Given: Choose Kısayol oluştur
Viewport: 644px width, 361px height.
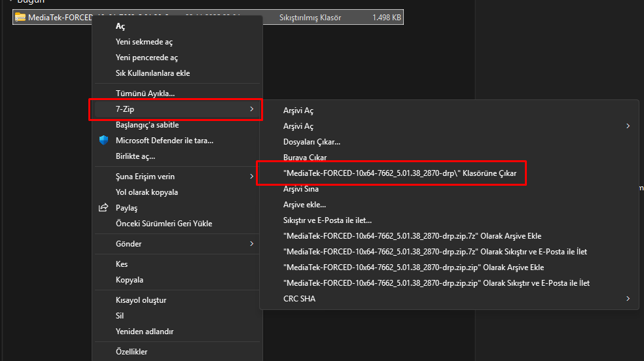Looking at the screenshot, I should (x=177, y=300).
